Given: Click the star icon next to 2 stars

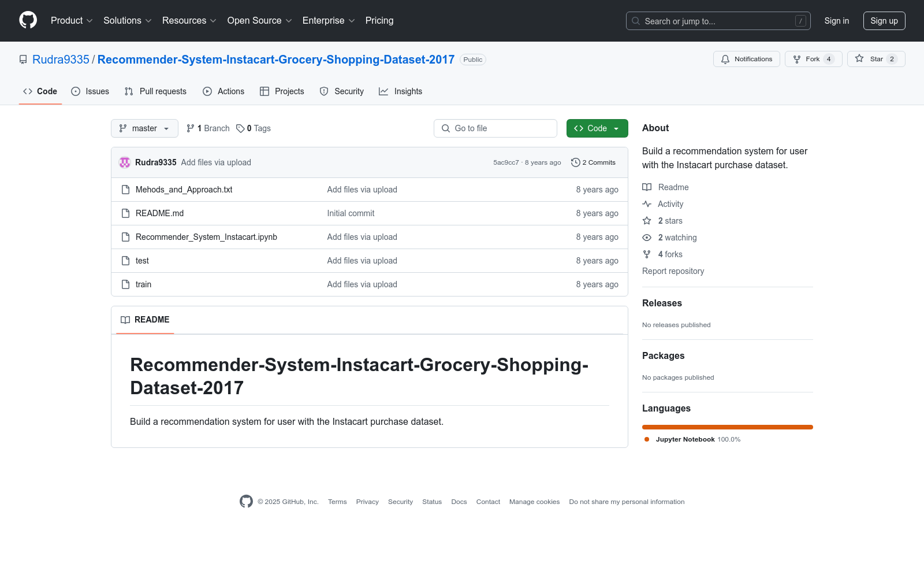Looking at the screenshot, I should pos(647,221).
